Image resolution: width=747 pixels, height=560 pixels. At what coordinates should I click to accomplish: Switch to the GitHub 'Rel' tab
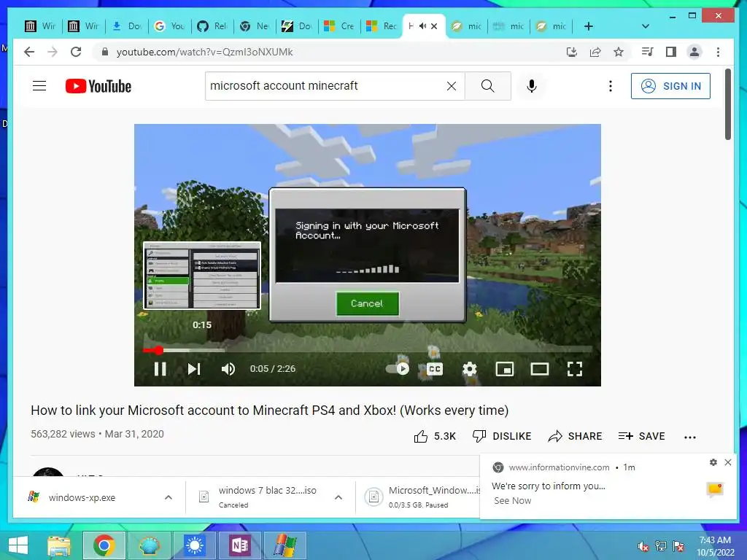tap(212, 26)
